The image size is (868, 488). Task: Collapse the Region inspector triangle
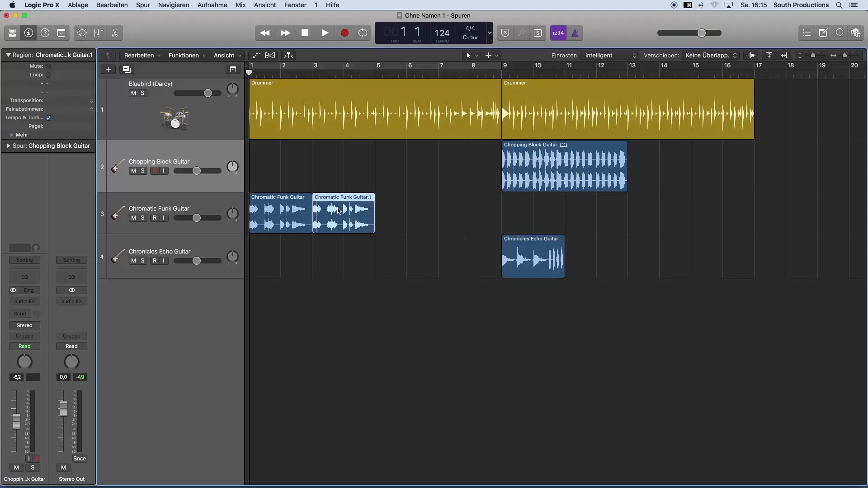click(x=8, y=55)
